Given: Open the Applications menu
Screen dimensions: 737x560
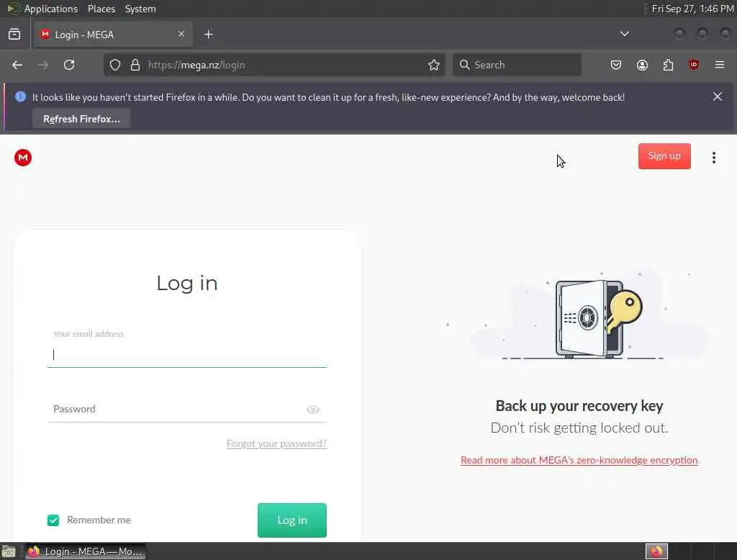Looking at the screenshot, I should tap(51, 9).
